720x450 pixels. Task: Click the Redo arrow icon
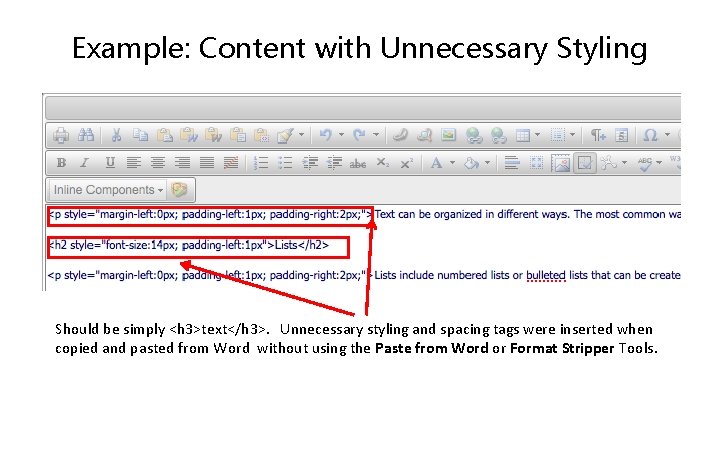point(359,135)
